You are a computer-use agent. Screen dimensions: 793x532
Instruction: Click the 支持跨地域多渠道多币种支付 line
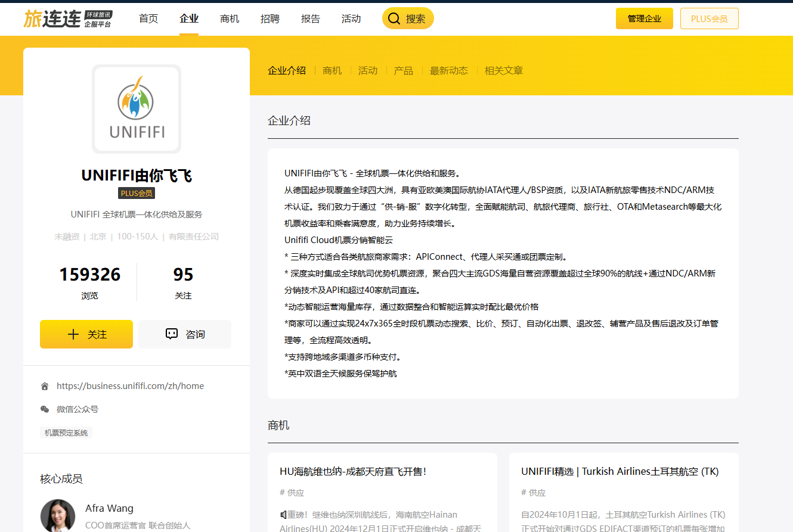pyautogui.click(x=343, y=357)
